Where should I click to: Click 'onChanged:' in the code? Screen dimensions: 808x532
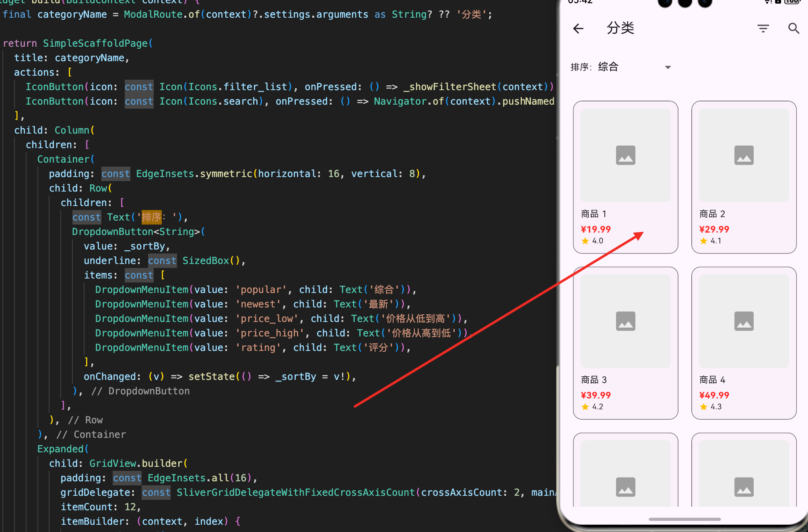pos(113,377)
